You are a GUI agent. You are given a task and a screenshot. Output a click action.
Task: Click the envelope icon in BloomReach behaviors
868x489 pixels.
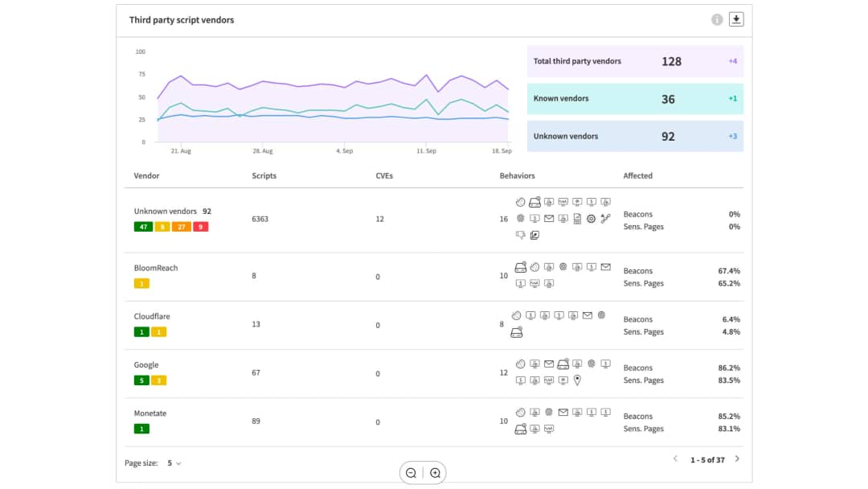coord(606,267)
